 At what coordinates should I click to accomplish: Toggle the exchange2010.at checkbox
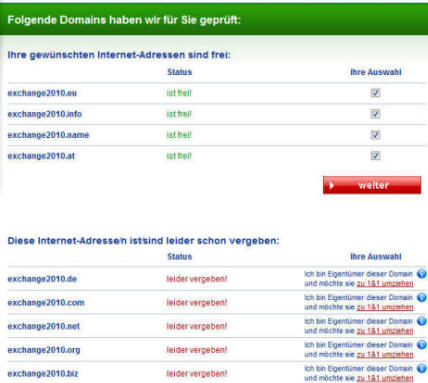click(x=375, y=156)
